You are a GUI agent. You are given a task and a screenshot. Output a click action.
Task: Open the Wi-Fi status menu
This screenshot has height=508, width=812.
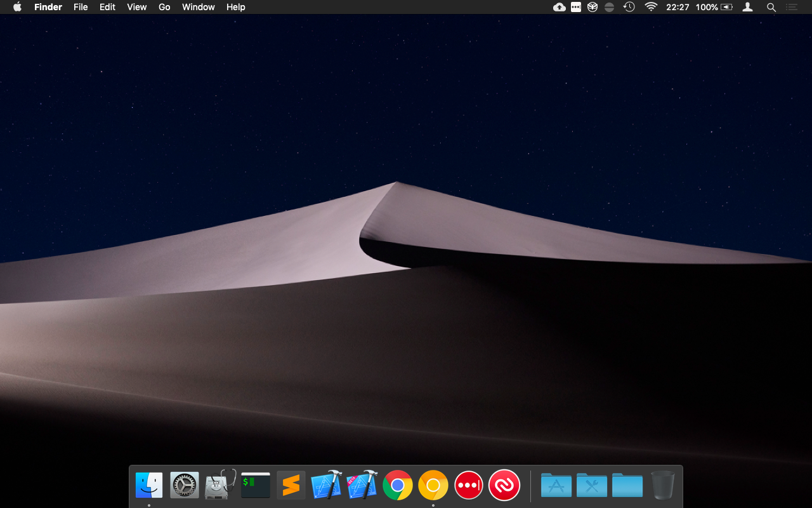[651, 7]
